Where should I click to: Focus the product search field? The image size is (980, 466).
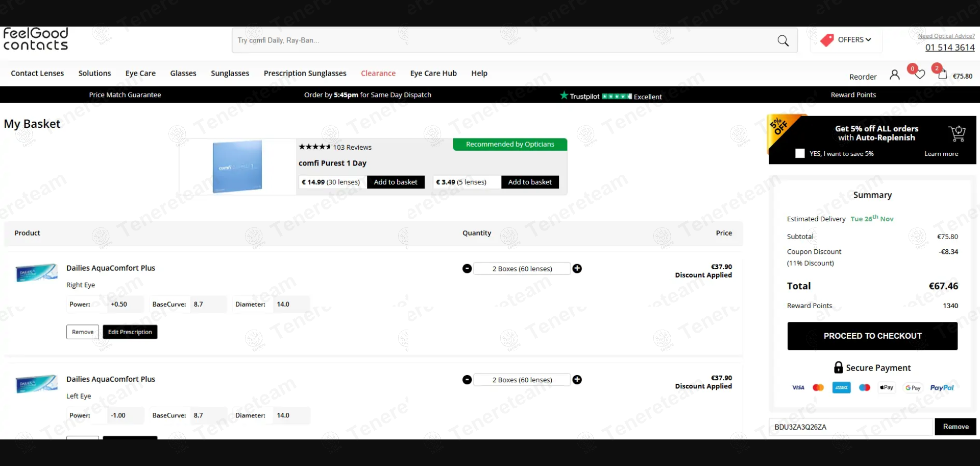point(503,40)
